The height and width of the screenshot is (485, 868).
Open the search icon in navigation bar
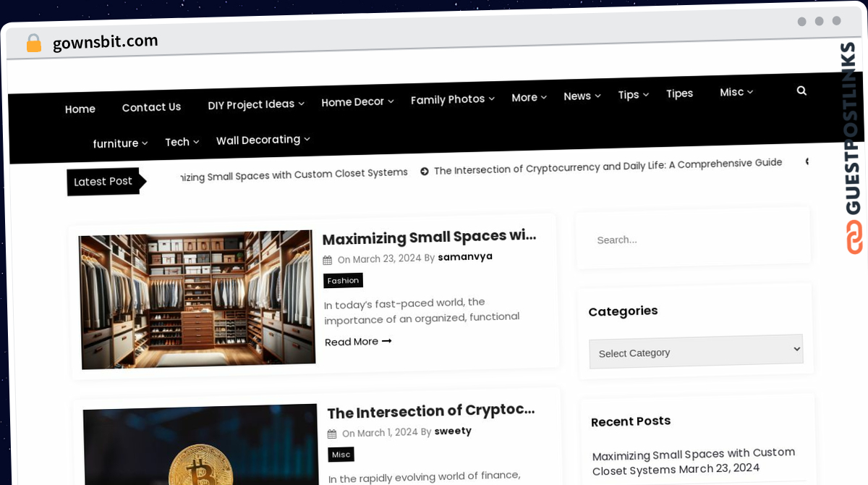click(x=801, y=90)
